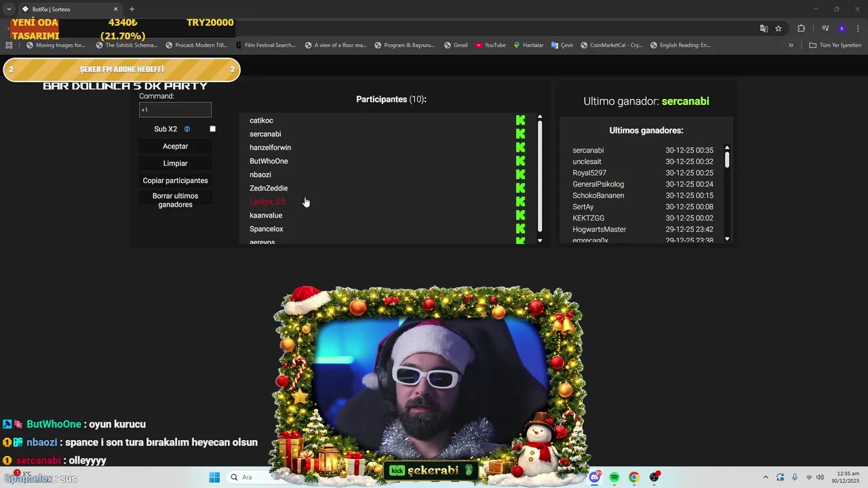868x488 pixels.
Task: Click the Kick icon in nbaozi row
Action: (520, 175)
